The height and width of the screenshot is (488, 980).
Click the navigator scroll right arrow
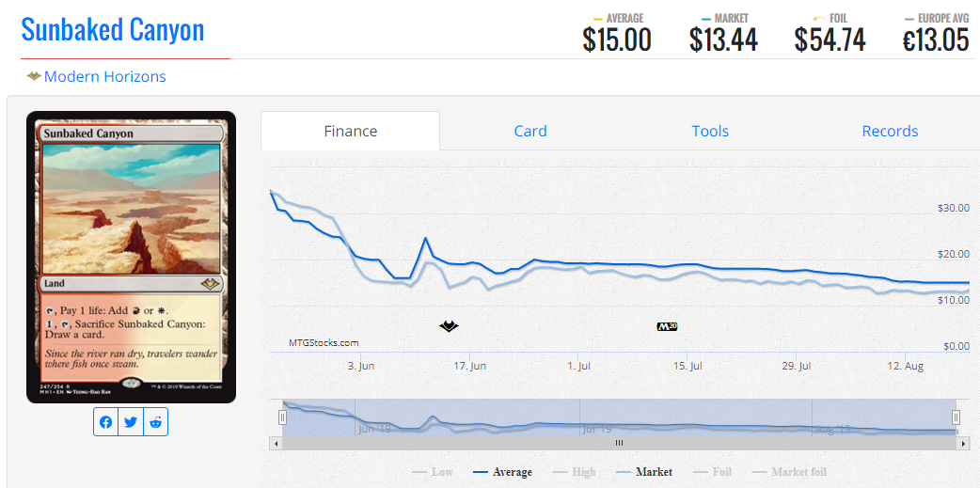(x=964, y=443)
